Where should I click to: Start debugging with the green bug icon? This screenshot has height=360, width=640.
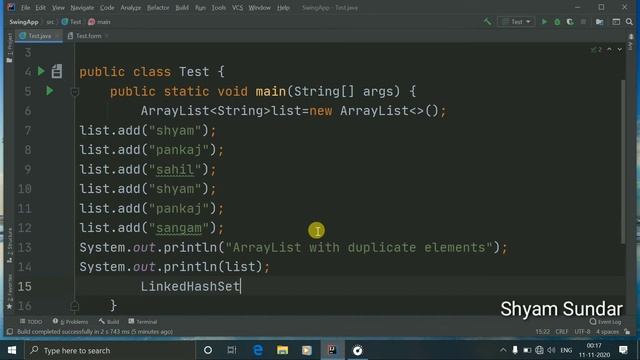(557, 22)
